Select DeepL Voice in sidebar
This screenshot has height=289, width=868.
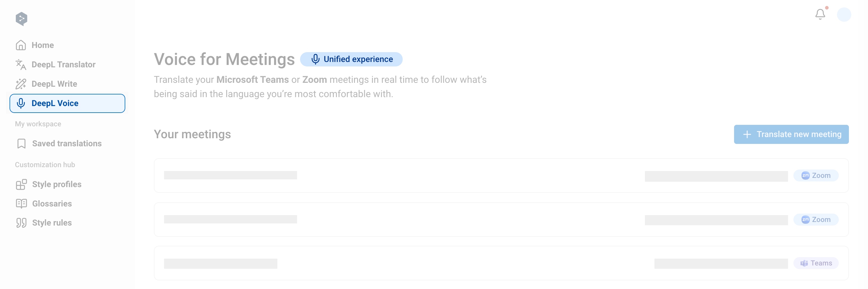point(67,103)
